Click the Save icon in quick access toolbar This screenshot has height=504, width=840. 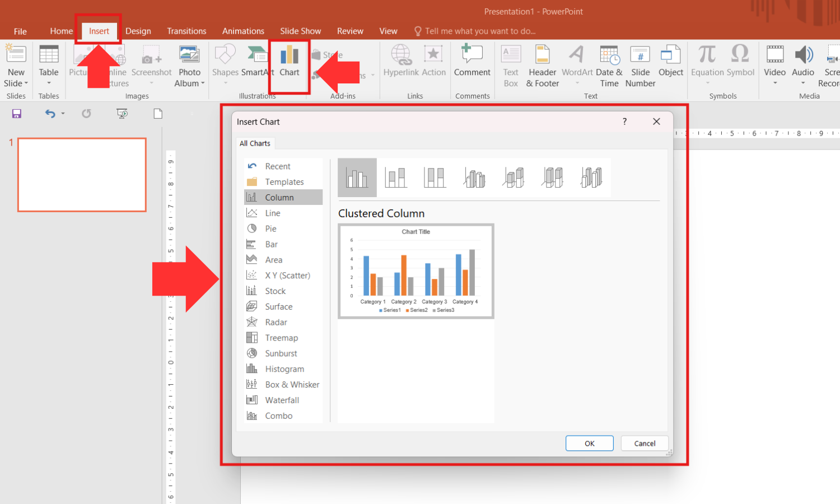coord(17,114)
